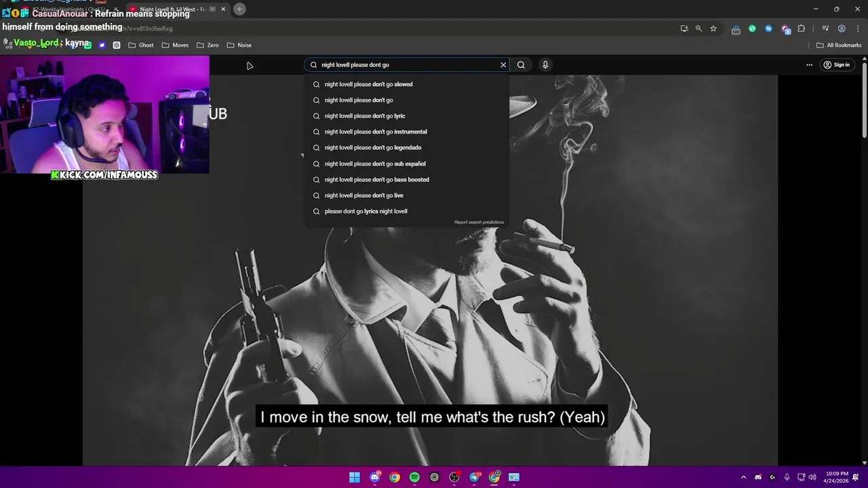Open Discord from the taskbar
Viewport: 868px width, 488px height.
tap(374, 477)
